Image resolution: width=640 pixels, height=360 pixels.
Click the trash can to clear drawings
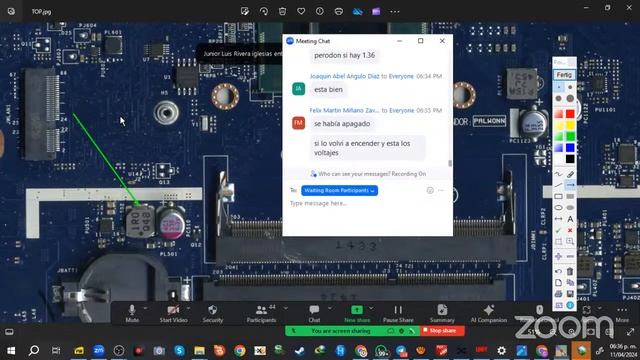coord(570,271)
